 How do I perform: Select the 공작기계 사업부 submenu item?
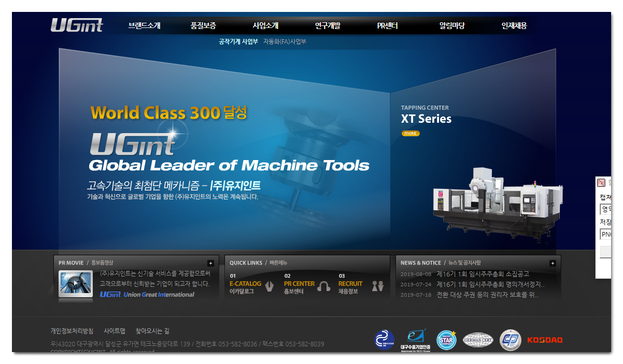[x=238, y=41]
